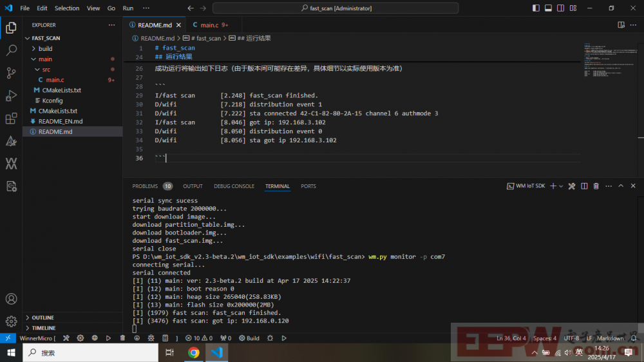Open the Explorer view in activity bar
This screenshot has height=362, width=644.
point(11,28)
